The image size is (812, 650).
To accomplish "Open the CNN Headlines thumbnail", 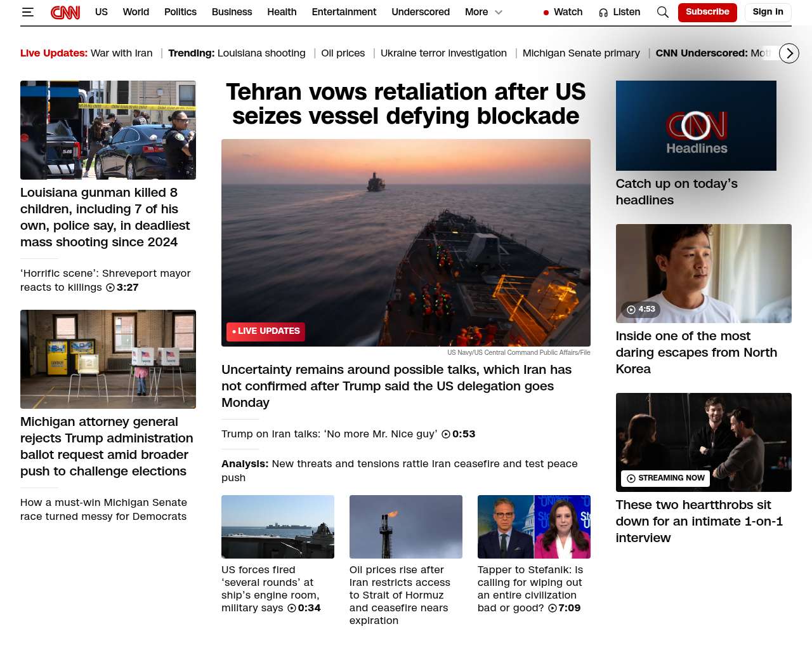I will [x=696, y=126].
